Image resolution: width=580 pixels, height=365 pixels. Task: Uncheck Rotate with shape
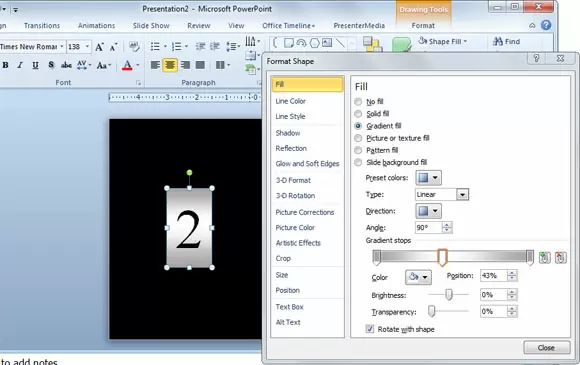(x=370, y=329)
